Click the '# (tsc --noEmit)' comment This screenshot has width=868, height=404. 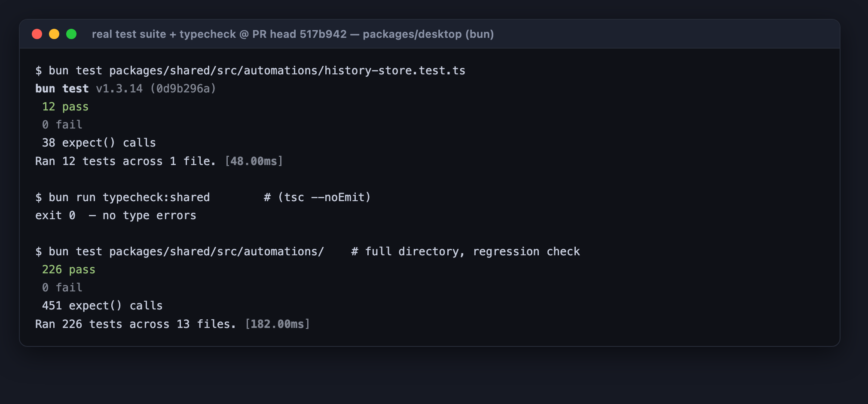[x=317, y=197]
